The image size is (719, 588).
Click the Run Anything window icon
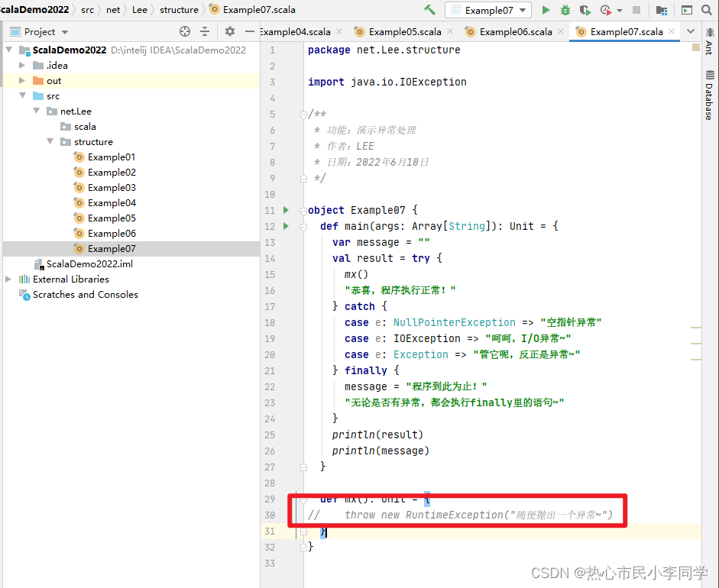686,10
